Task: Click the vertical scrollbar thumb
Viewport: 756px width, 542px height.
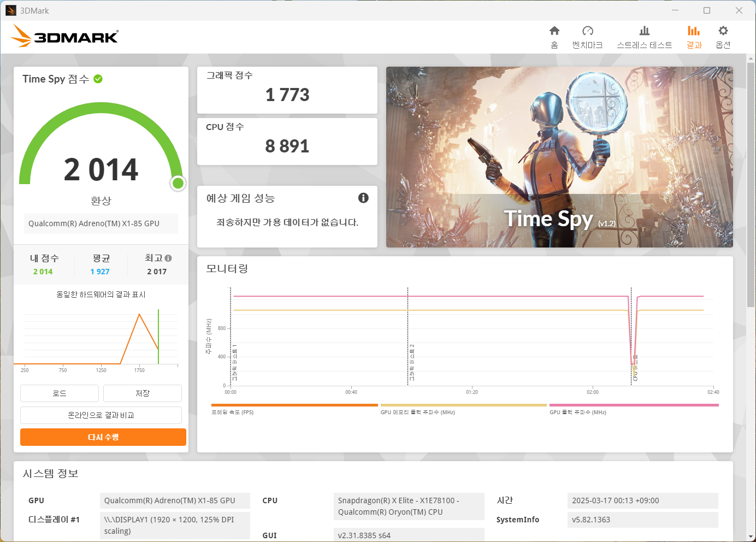Action: click(751, 184)
